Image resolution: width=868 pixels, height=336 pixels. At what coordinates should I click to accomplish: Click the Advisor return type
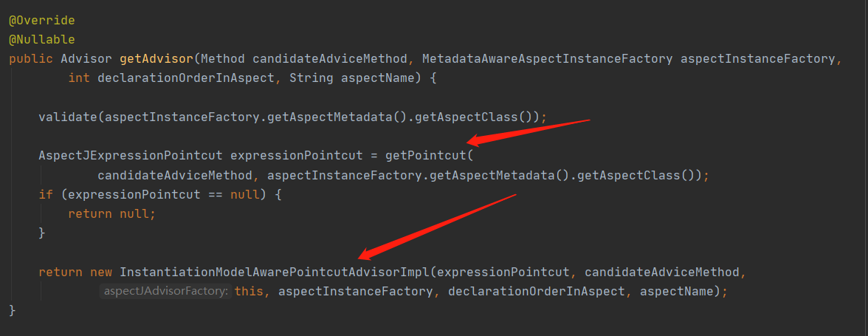coord(86,58)
